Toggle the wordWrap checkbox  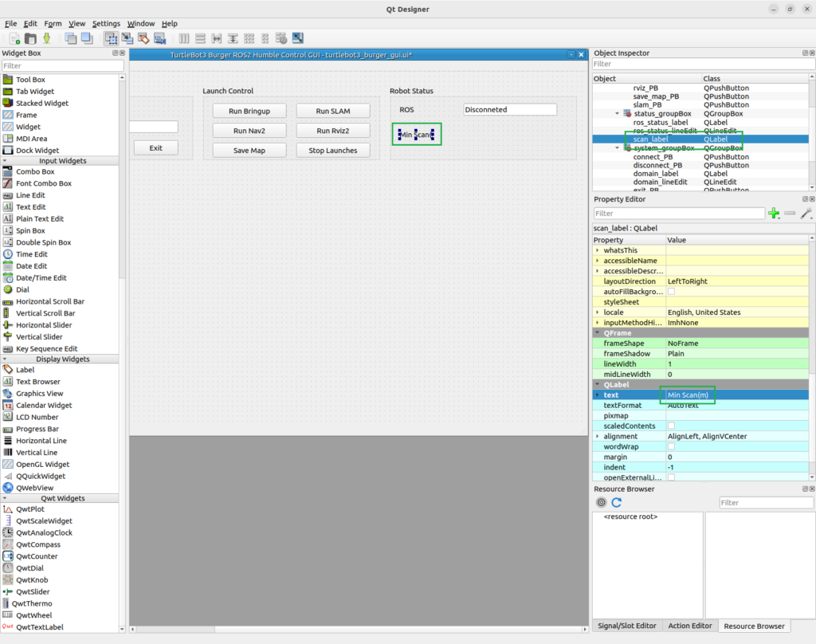point(671,446)
